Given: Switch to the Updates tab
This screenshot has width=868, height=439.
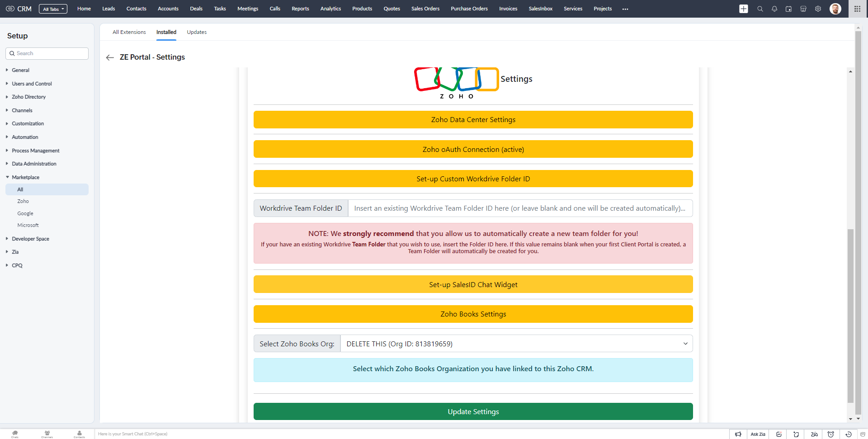Looking at the screenshot, I should pos(197,32).
